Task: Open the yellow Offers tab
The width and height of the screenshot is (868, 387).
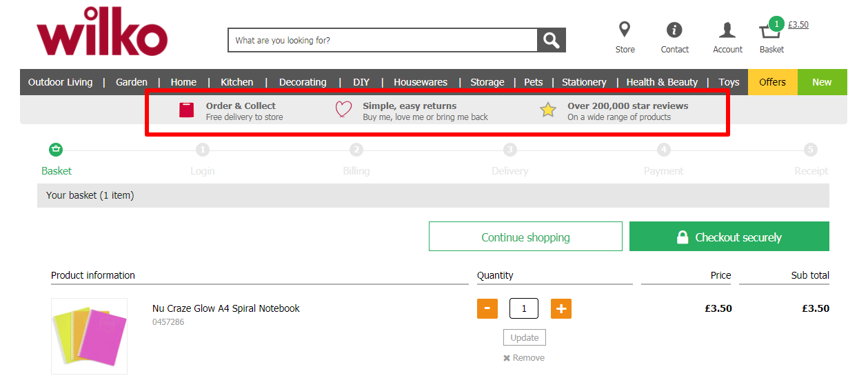Action: point(773,82)
